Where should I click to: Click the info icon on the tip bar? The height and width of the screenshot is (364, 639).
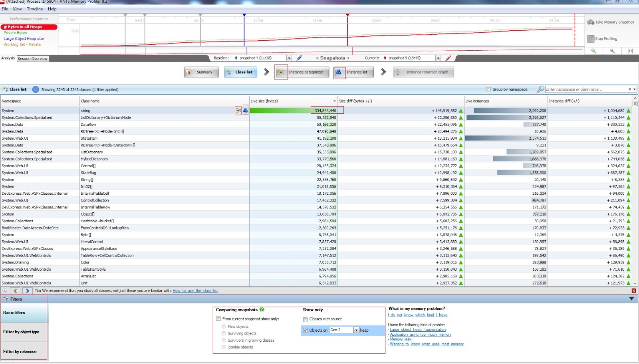pos(5,291)
